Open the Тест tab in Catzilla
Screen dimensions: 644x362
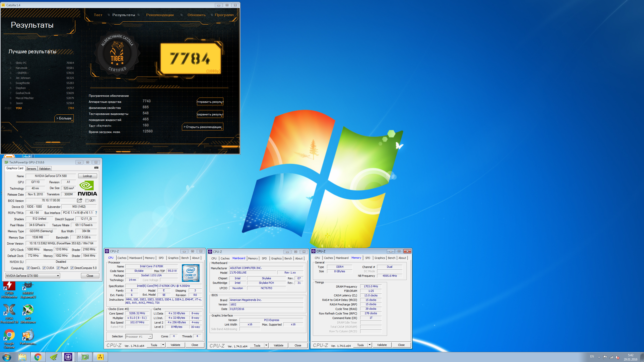coord(98,15)
